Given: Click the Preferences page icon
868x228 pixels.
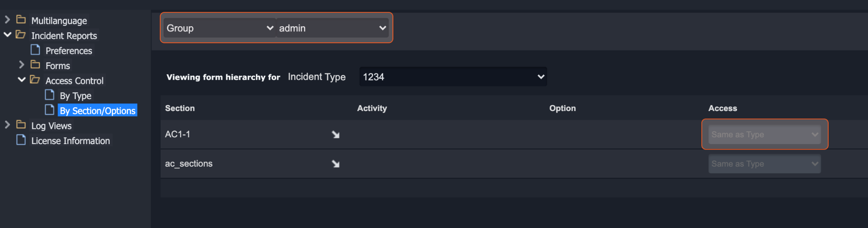Looking at the screenshot, I should (x=35, y=50).
